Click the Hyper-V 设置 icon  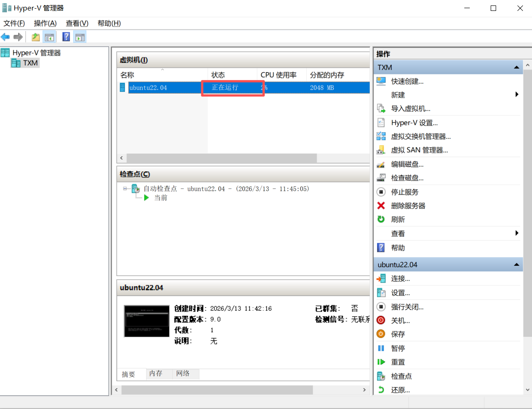point(381,123)
